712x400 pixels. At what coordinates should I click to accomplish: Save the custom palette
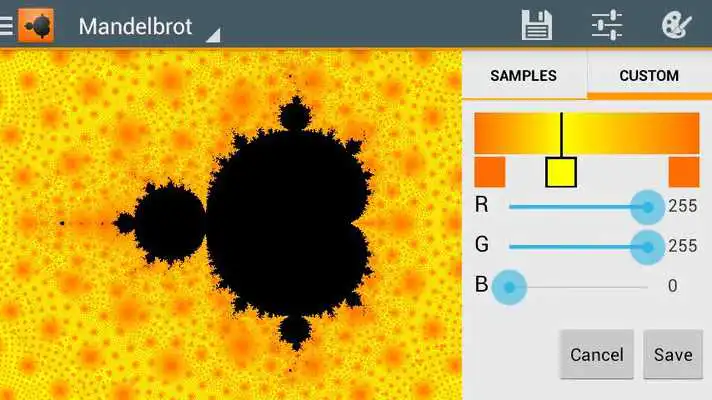coord(673,355)
